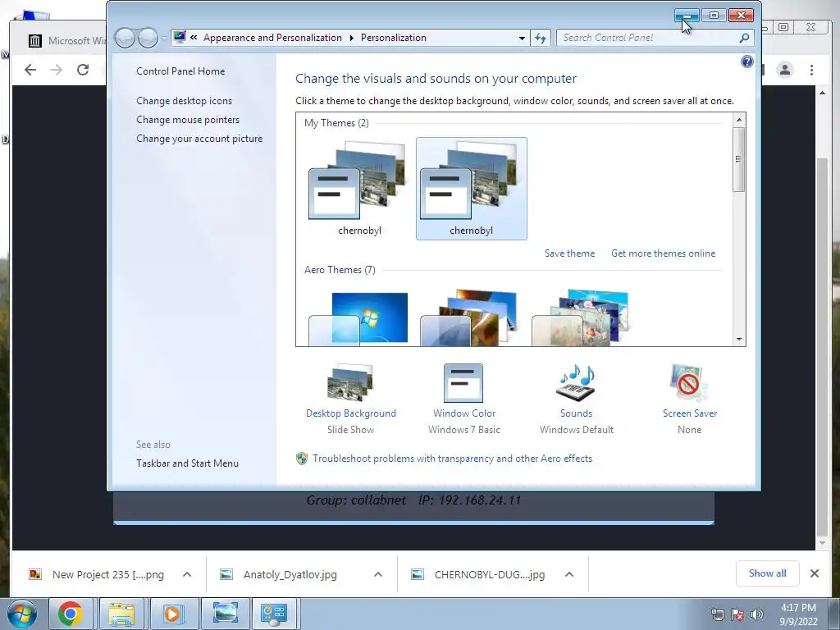Expand the breadcrumb double-chevron menu

(x=194, y=38)
